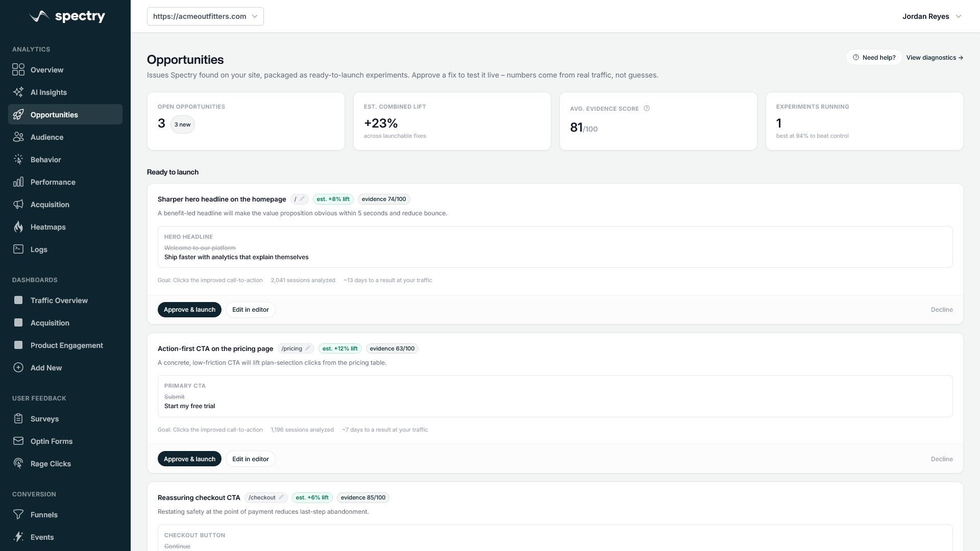Click the 3 new badge
The image size is (980, 551).
coord(182,124)
